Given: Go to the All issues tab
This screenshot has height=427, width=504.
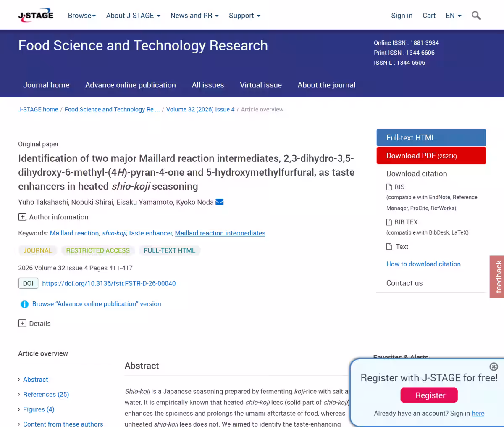Looking at the screenshot, I should [208, 85].
